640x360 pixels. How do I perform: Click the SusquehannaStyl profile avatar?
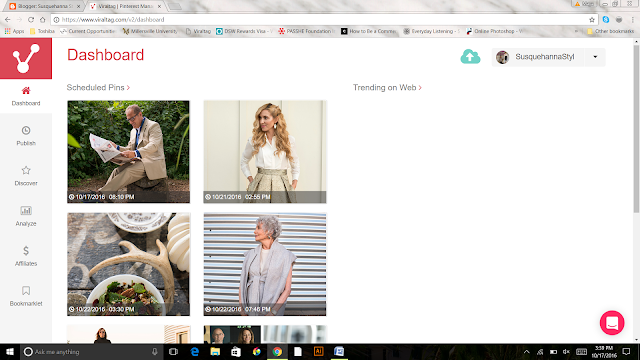point(502,57)
